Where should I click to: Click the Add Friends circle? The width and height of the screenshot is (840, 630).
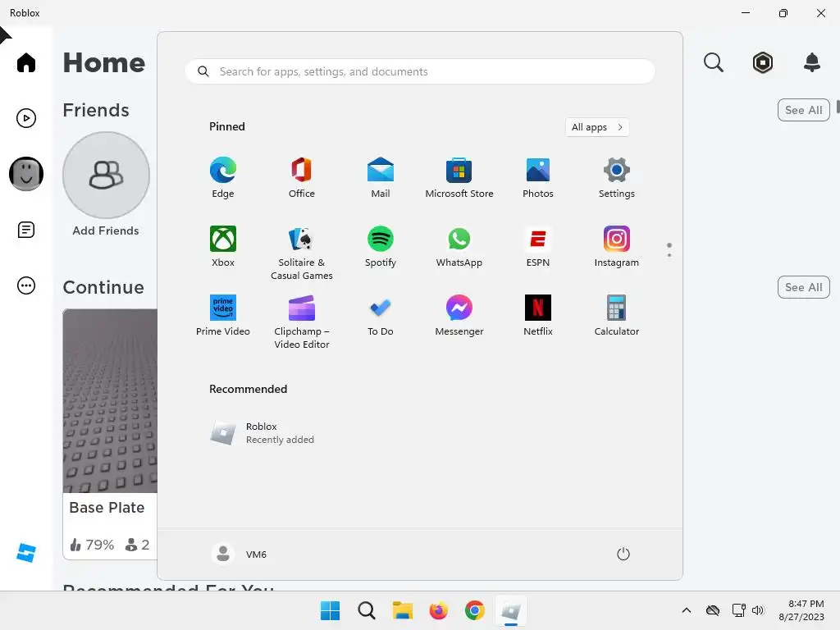(106, 176)
